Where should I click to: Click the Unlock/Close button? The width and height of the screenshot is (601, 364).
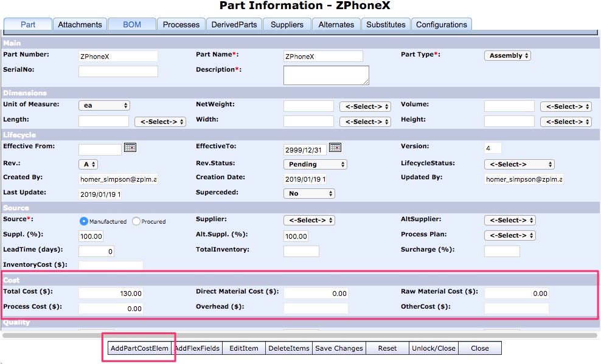tap(434, 348)
